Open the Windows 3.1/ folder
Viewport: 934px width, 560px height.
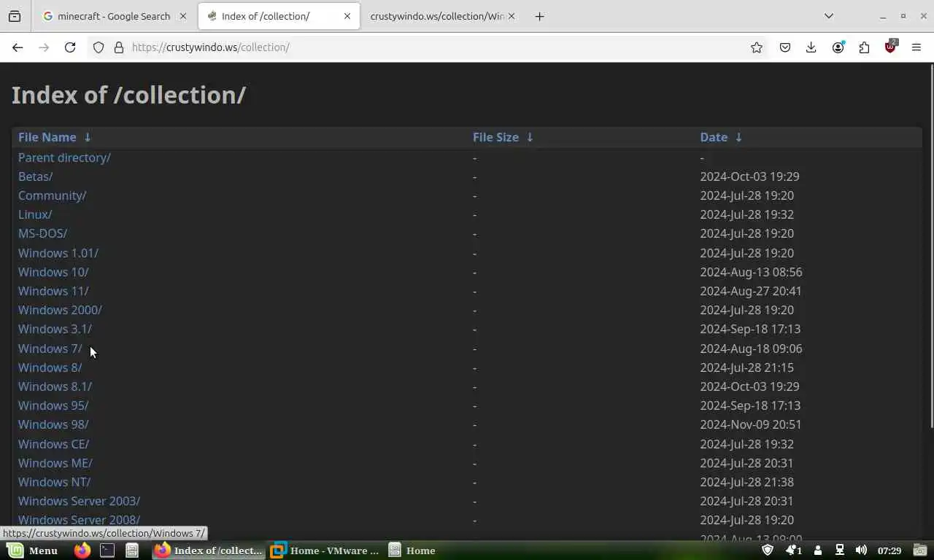tap(55, 329)
